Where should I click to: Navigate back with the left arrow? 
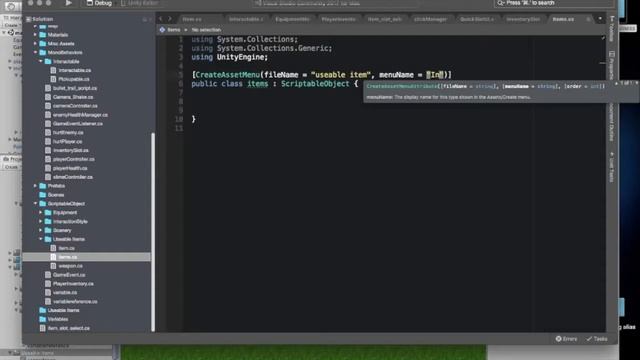161,19
